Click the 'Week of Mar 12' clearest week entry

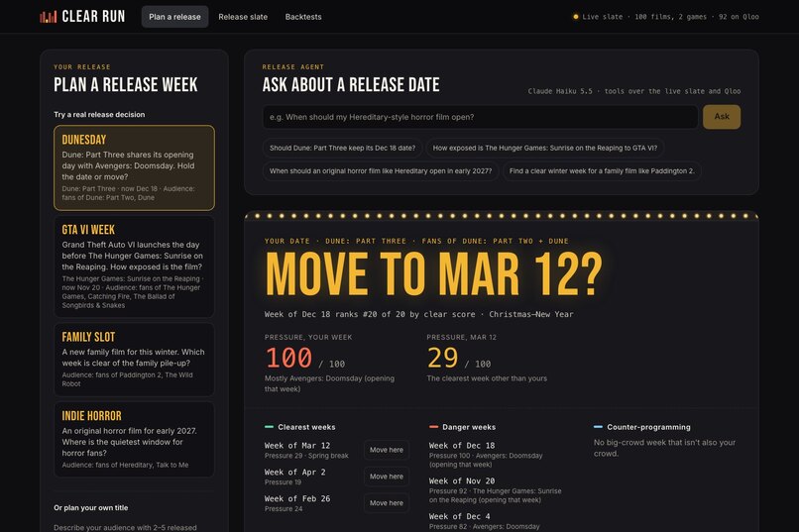click(x=297, y=446)
